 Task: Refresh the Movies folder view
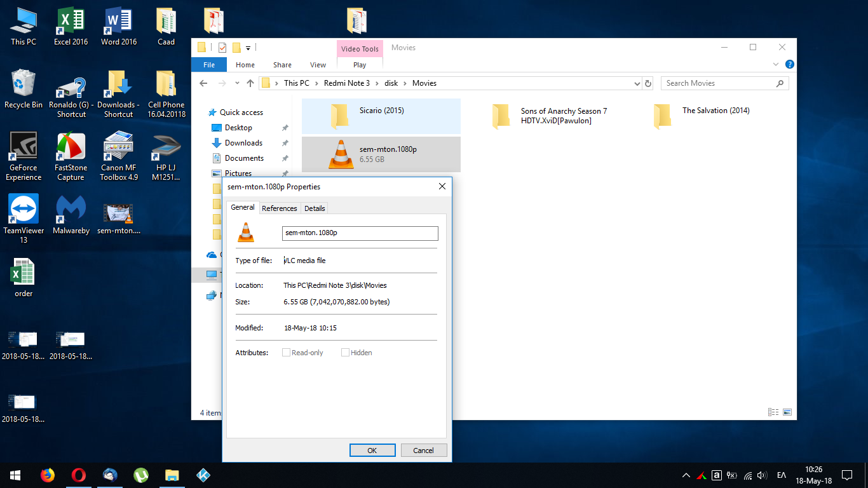point(648,83)
